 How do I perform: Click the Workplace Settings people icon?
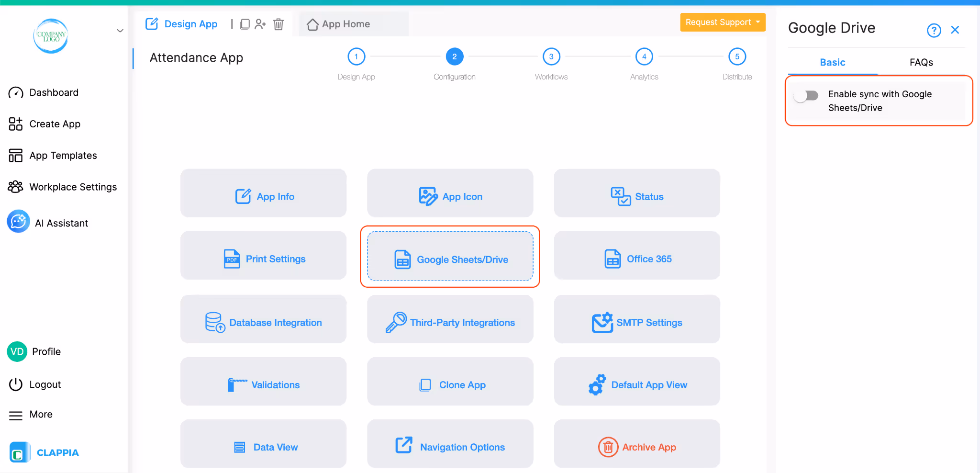coord(15,187)
